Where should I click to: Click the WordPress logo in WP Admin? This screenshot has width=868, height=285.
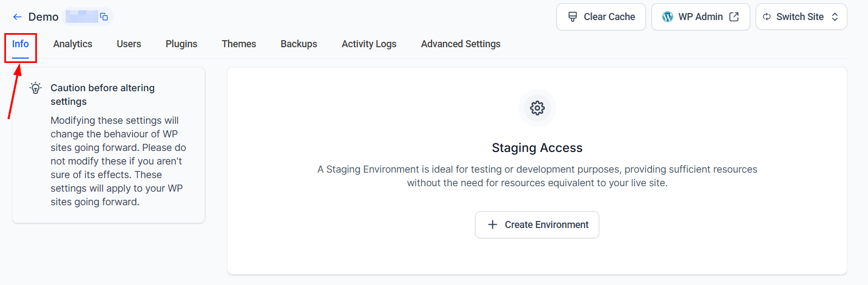[x=667, y=17]
